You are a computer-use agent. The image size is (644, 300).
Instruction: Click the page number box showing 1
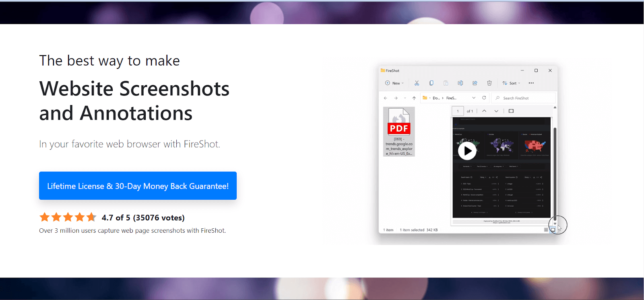(x=458, y=111)
